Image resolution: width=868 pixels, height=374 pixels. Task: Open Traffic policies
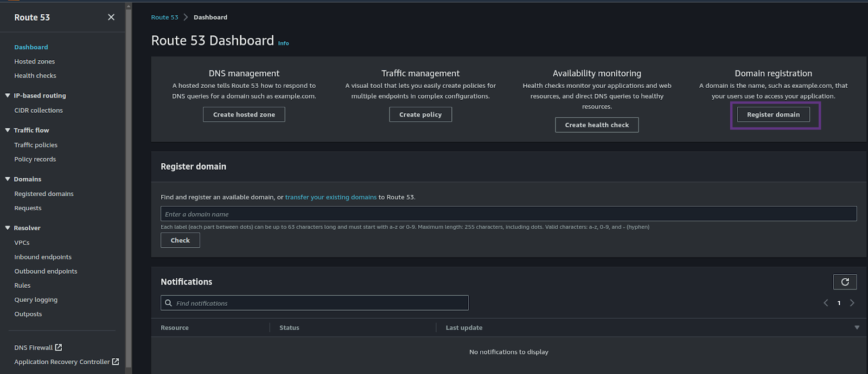pyautogui.click(x=36, y=145)
